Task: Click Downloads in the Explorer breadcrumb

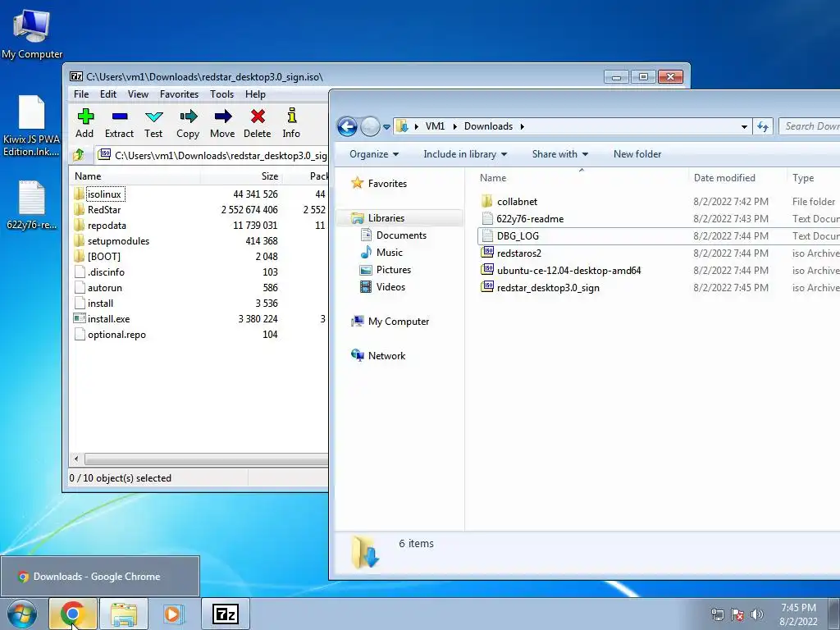Action: [x=488, y=126]
